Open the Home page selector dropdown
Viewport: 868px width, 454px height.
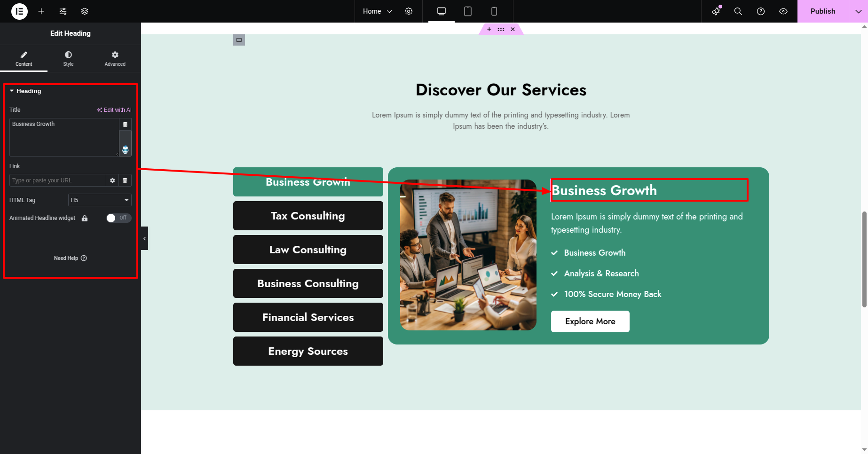pos(377,11)
